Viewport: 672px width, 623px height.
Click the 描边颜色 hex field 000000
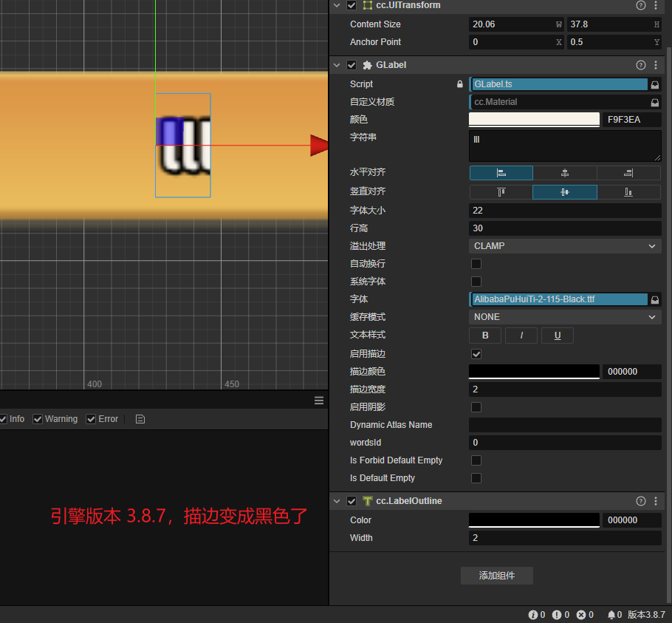click(x=631, y=371)
